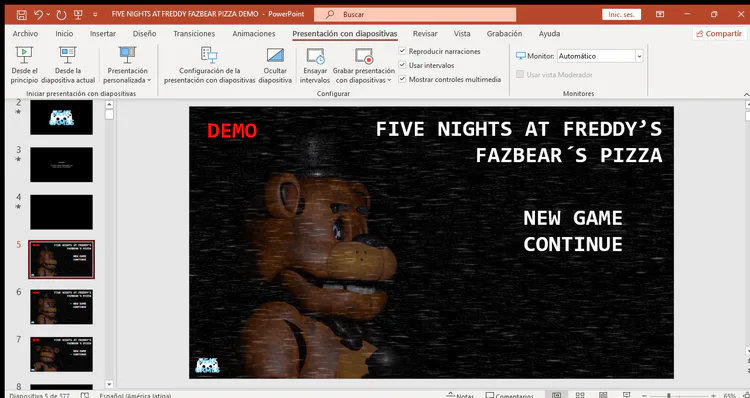
Task: Switch to the Grabación tab
Action: pyautogui.click(x=505, y=33)
